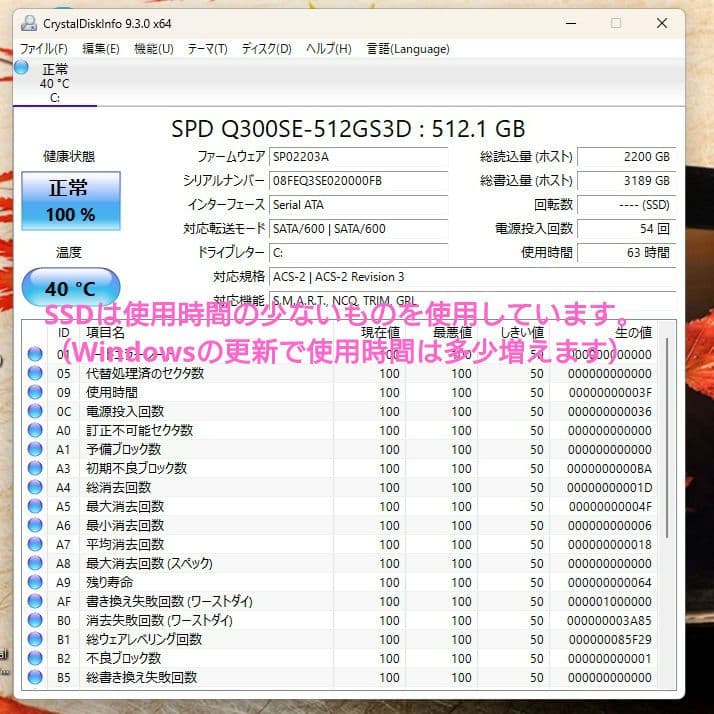Click the 項目名 column header
Image resolution: width=714 pixels, height=714 pixels.
coord(105,333)
